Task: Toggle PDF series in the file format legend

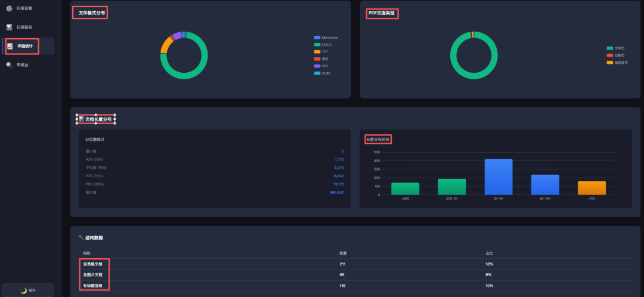Action: (321, 66)
